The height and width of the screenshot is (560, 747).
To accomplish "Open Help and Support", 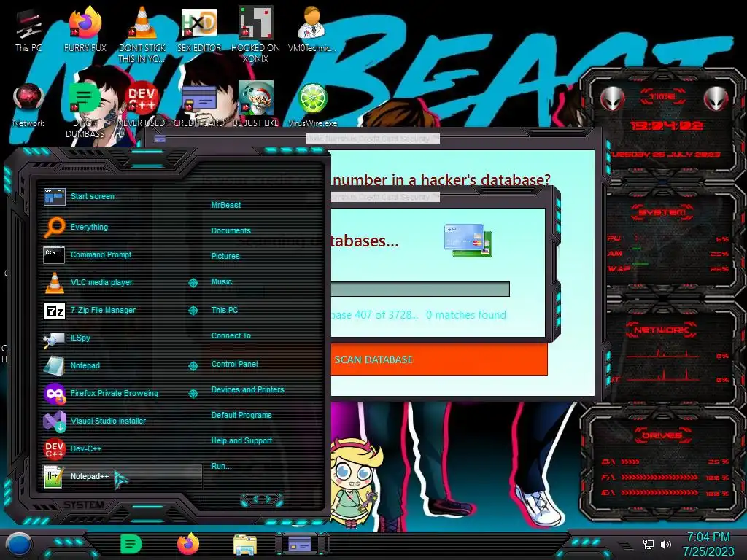I will (x=241, y=440).
